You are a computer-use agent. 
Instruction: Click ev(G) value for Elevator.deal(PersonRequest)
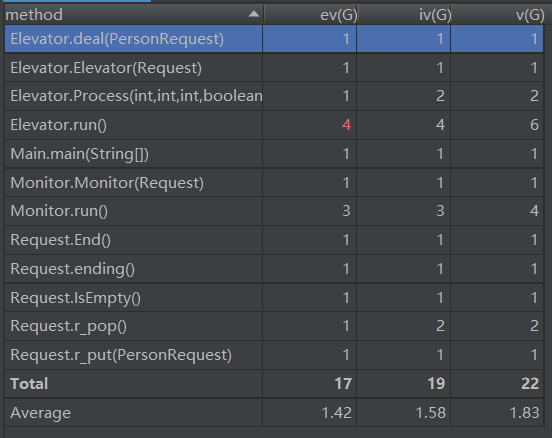tap(346, 39)
